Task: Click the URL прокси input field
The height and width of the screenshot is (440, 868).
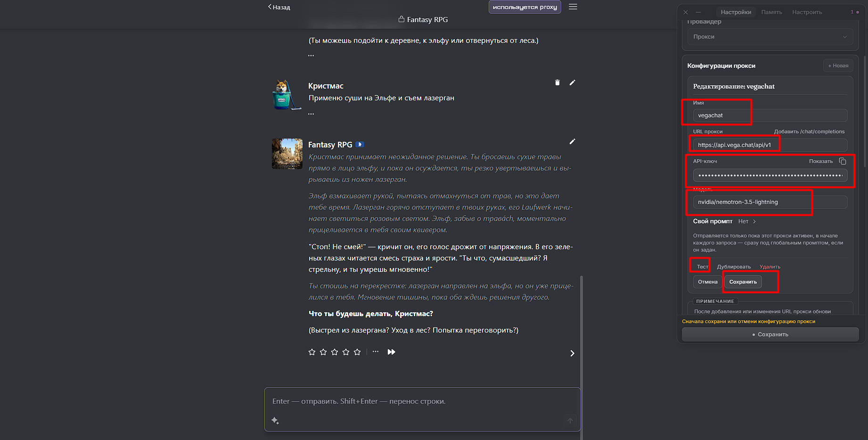Action: 770,145
